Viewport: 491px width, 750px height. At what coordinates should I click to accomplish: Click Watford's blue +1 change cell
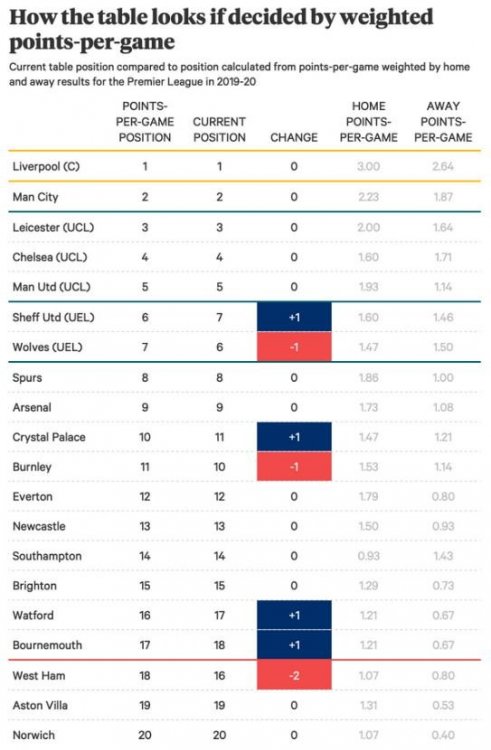tap(295, 615)
